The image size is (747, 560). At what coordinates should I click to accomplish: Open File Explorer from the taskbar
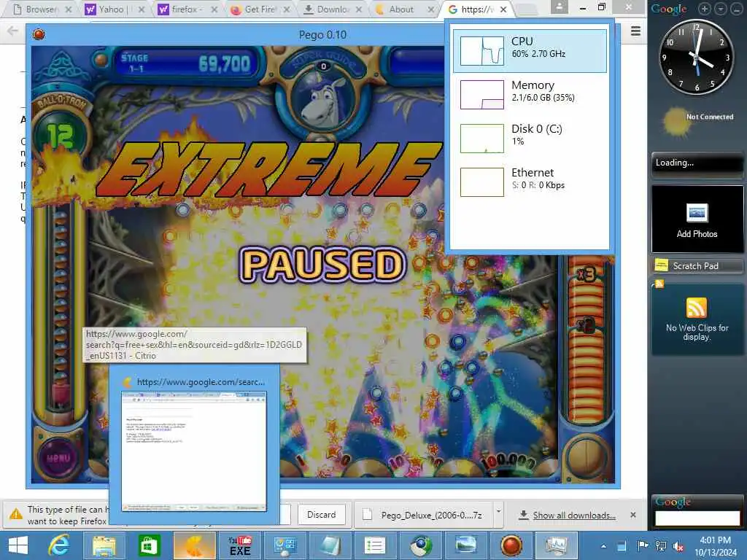[104, 545]
